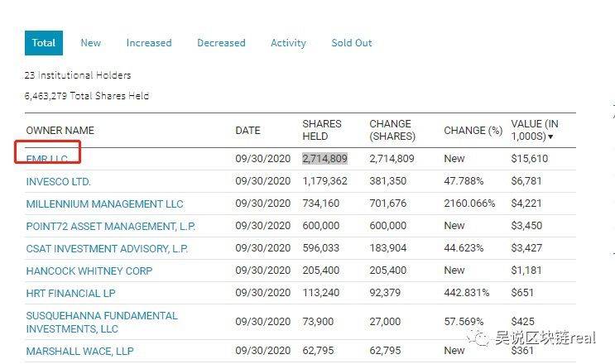Open CSAT Investment Advisory, L.P. link

point(107,248)
